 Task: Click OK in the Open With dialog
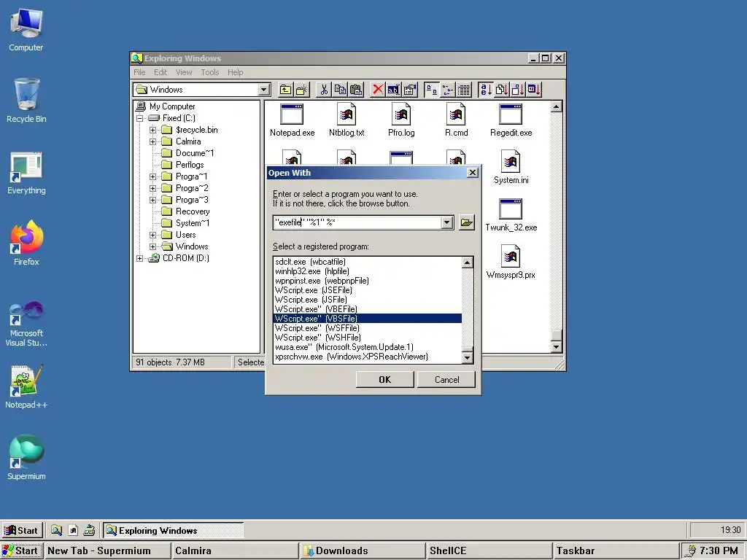point(385,379)
